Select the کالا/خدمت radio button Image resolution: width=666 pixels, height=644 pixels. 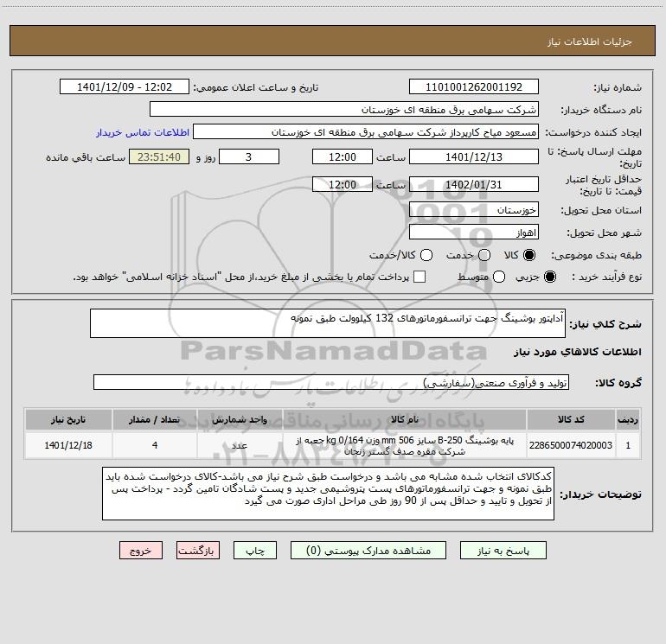[x=426, y=255]
